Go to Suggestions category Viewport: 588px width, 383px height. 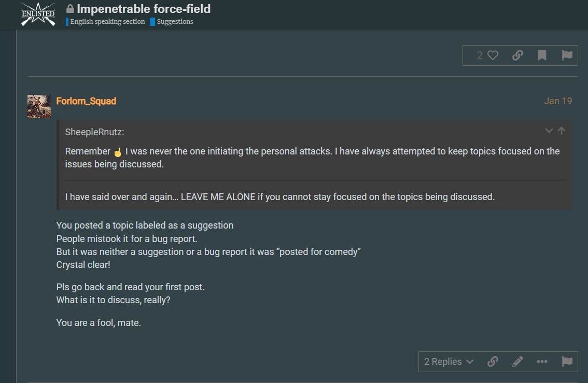pos(172,22)
